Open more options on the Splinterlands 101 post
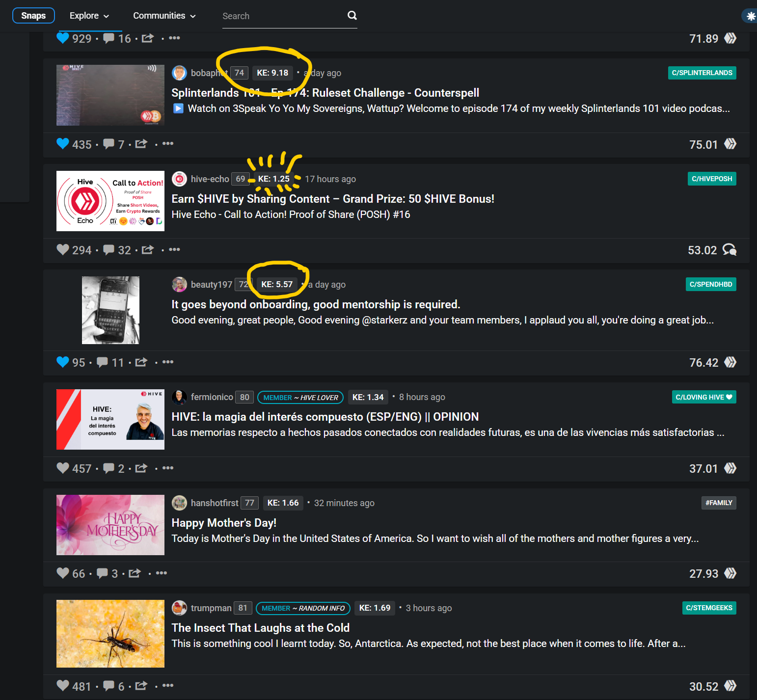This screenshot has width=757, height=700. 168,143
